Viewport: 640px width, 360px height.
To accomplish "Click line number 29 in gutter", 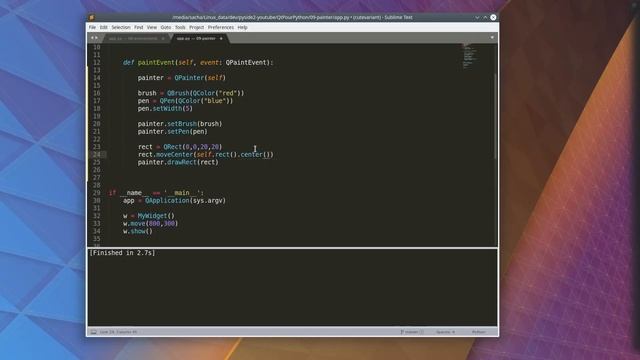I will (96, 193).
